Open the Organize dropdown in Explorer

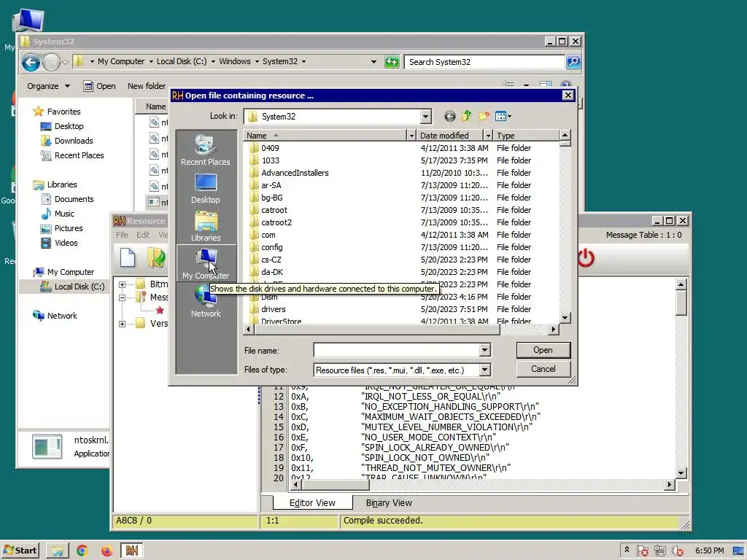[x=48, y=86]
